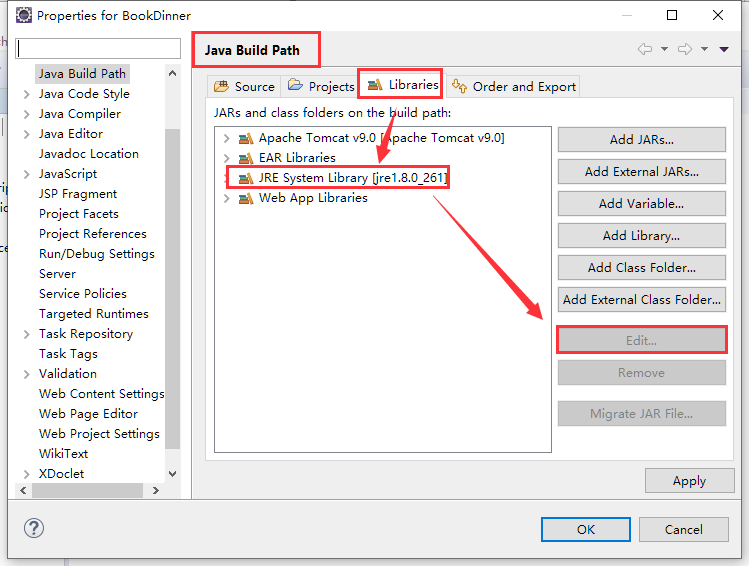
Task: Click the Add Variable... button
Action: click(642, 203)
